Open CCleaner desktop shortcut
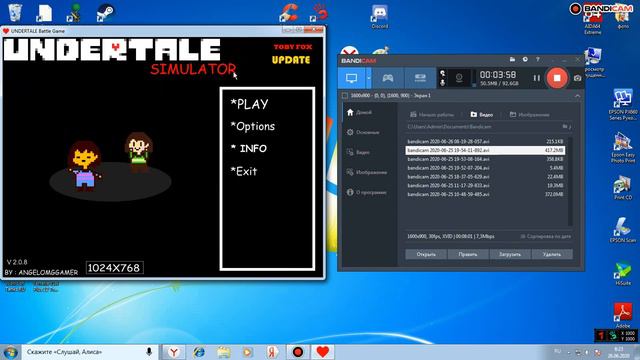640x360 pixels. tap(288, 13)
